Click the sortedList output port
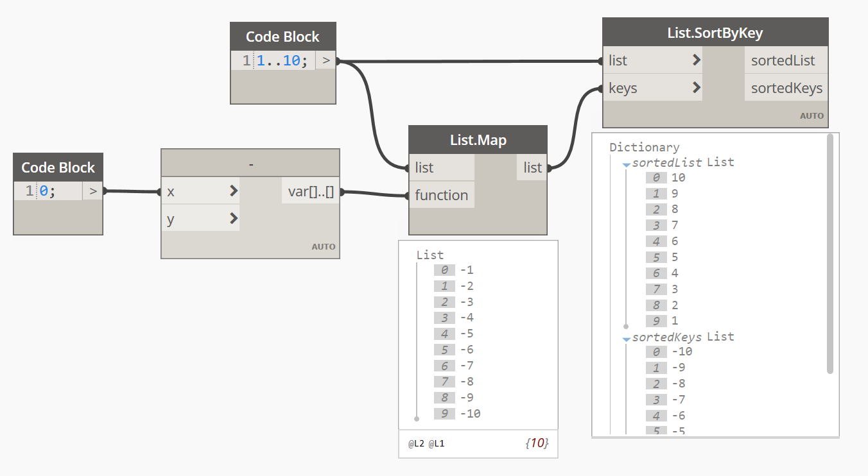The height and width of the screenshot is (476, 868). [783, 60]
